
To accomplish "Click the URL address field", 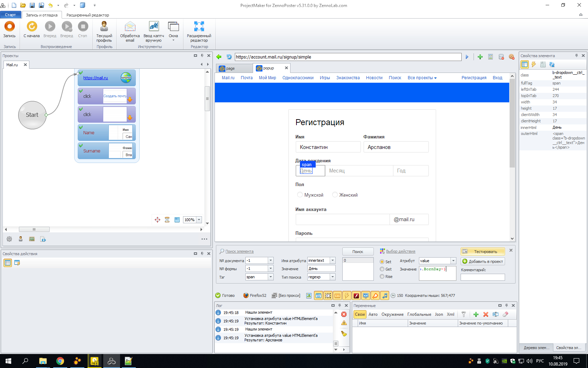I will (x=348, y=57).
